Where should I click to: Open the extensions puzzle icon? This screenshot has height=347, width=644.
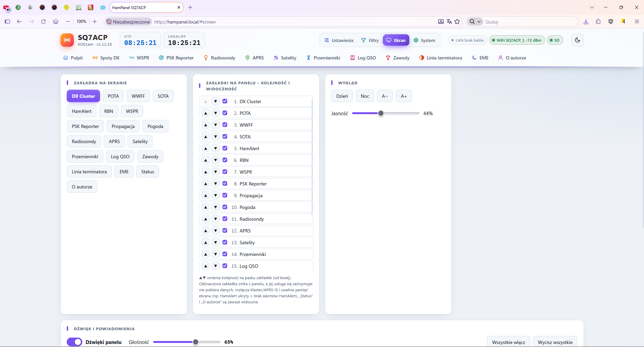(598, 21)
